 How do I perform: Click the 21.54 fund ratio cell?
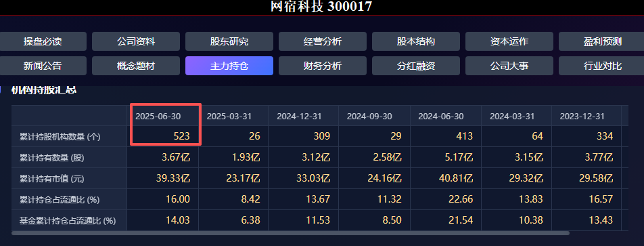pos(445,220)
